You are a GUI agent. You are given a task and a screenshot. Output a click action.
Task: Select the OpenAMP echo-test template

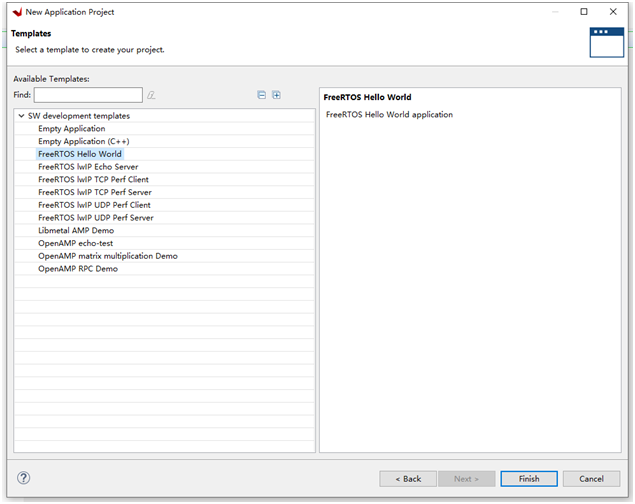pos(75,243)
